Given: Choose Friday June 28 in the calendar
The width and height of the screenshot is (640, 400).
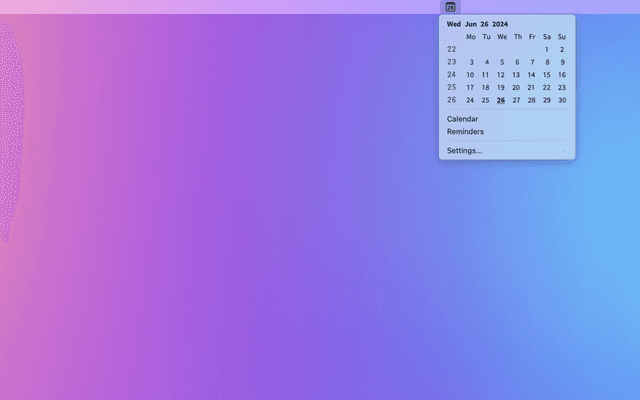Looking at the screenshot, I should pos(532,100).
